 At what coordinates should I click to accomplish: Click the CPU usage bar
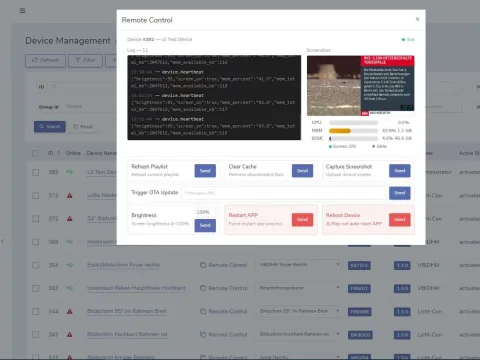pos(353,123)
